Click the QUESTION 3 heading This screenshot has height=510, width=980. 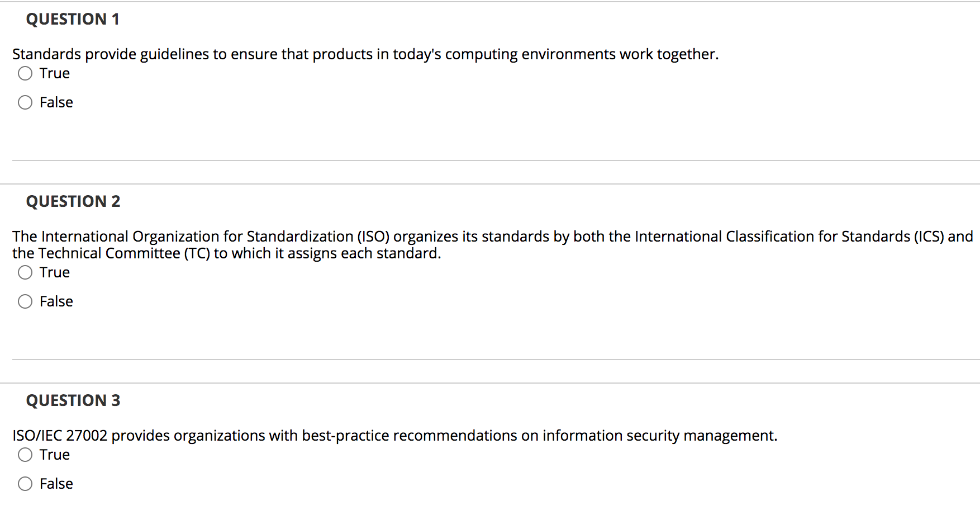[73, 401]
